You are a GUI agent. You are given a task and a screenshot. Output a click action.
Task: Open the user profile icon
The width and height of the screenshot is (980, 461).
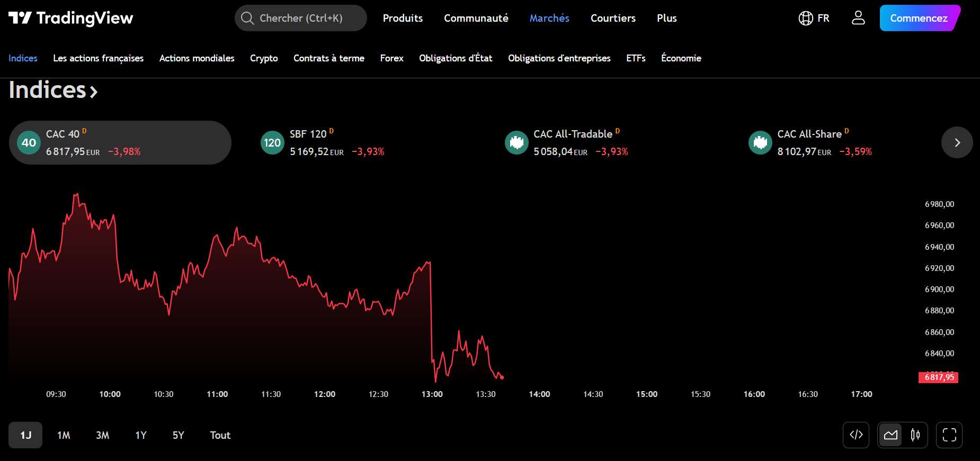point(858,18)
